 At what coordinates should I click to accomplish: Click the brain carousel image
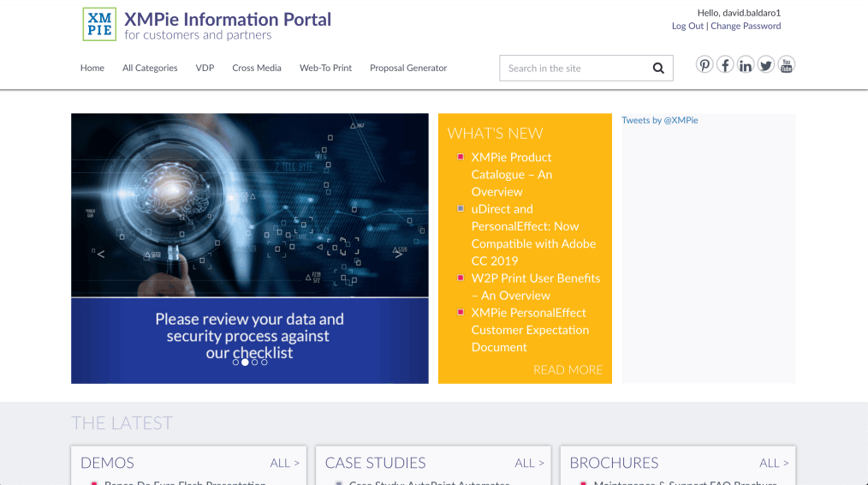click(x=250, y=205)
